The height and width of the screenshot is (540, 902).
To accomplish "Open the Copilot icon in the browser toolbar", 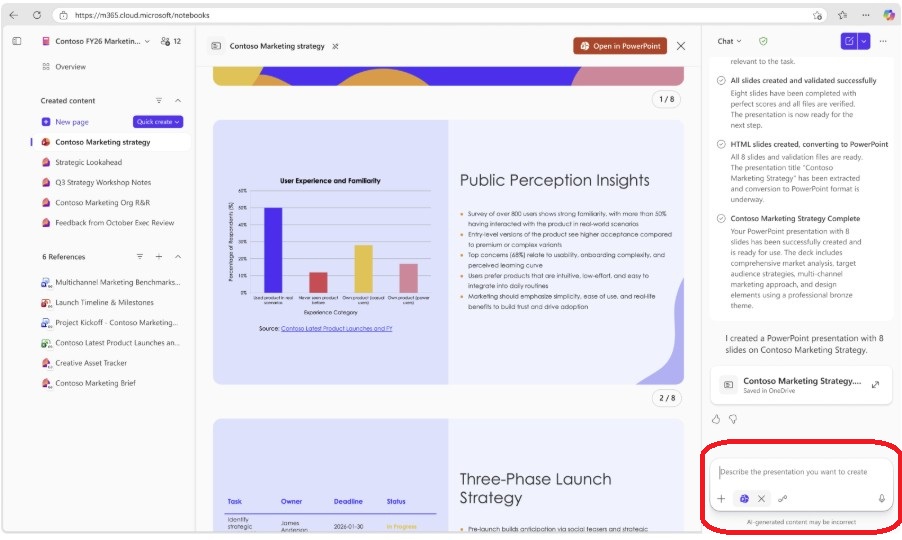I will tap(889, 16).
